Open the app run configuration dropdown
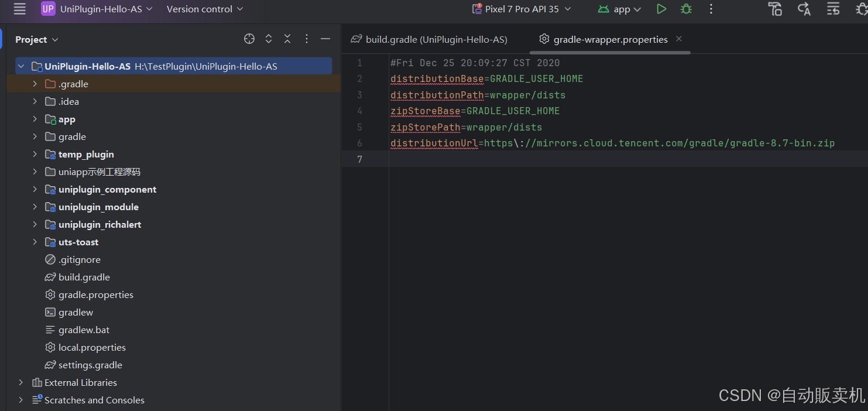 click(x=620, y=9)
